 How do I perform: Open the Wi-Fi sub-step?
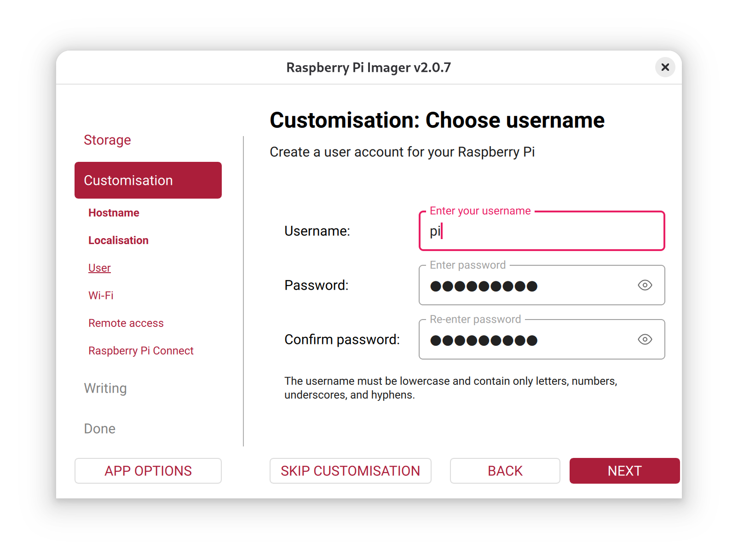101,296
